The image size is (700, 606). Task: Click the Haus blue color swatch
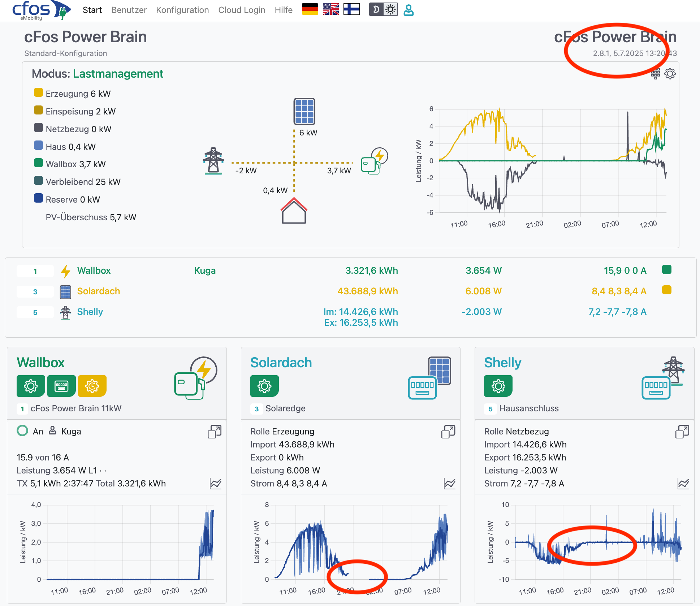click(x=38, y=146)
